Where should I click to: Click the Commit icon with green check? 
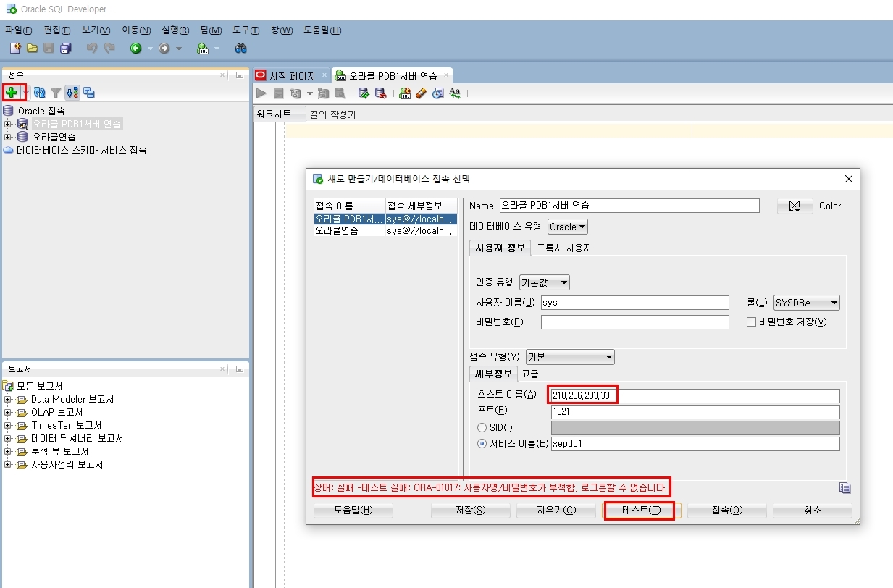(x=364, y=93)
